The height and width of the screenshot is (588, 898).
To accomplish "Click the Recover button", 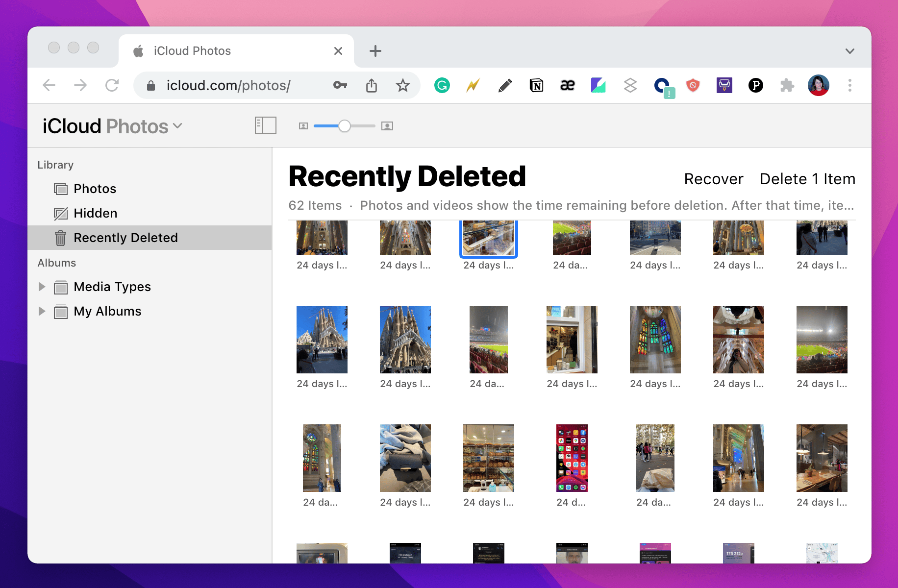I will tap(714, 179).
